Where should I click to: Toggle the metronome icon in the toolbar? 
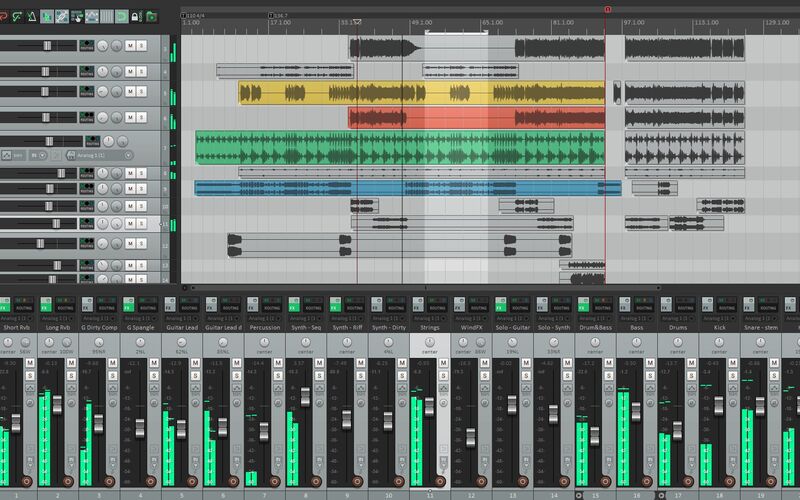coord(32,17)
